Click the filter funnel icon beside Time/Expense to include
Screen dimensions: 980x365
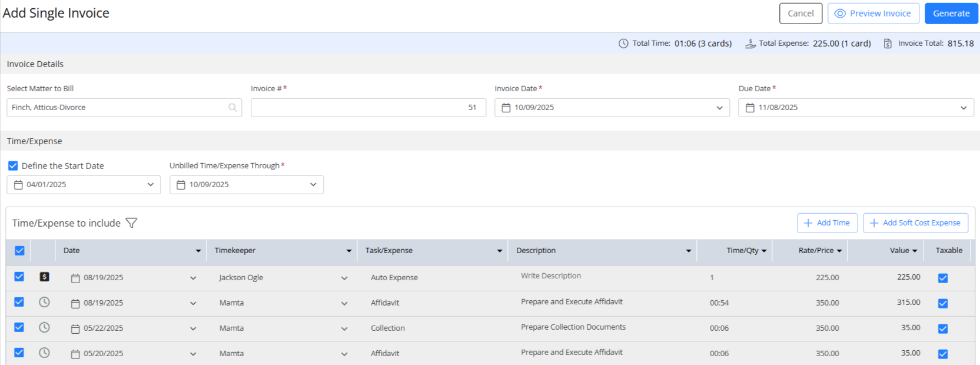(131, 223)
